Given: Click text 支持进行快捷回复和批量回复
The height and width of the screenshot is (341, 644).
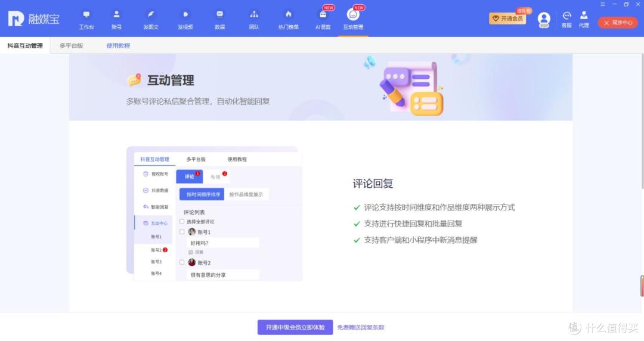Looking at the screenshot, I should point(413,224).
